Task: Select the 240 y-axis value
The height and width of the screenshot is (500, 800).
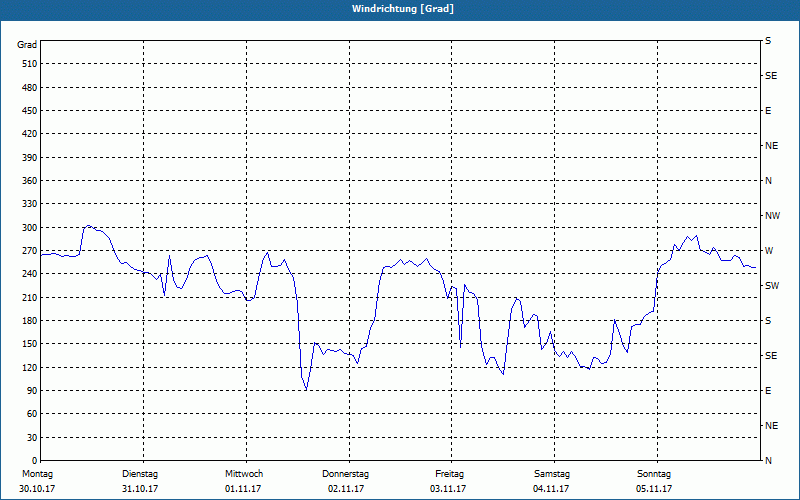Action: click(x=30, y=274)
